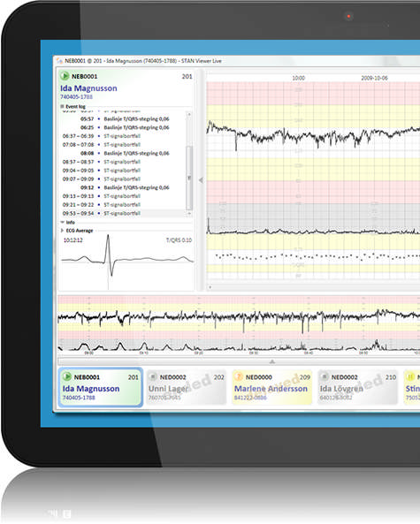Expand the overview strip with the up triangle
This screenshot has width=420, height=524.
point(272,361)
